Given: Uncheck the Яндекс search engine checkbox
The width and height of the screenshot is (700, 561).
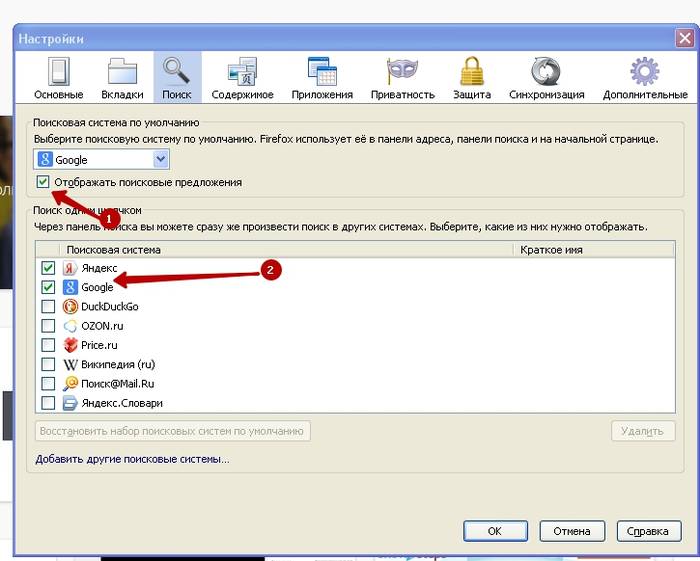Looking at the screenshot, I should tap(48, 269).
